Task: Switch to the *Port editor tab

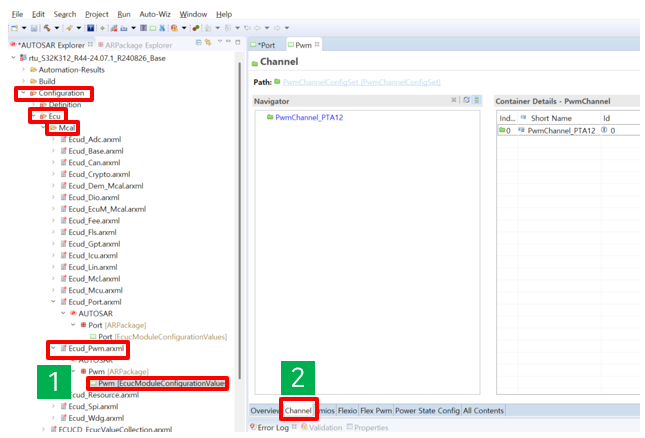Action: (266, 45)
